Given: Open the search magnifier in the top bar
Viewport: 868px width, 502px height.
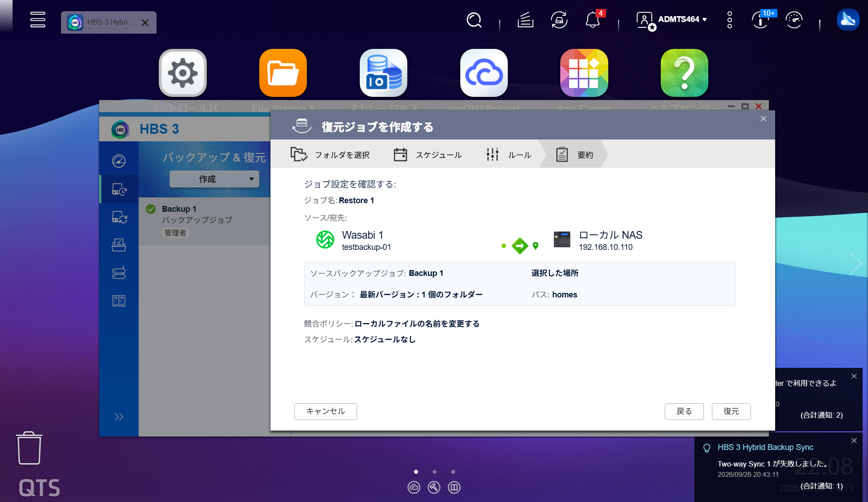Looking at the screenshot, I should [474, 20].
